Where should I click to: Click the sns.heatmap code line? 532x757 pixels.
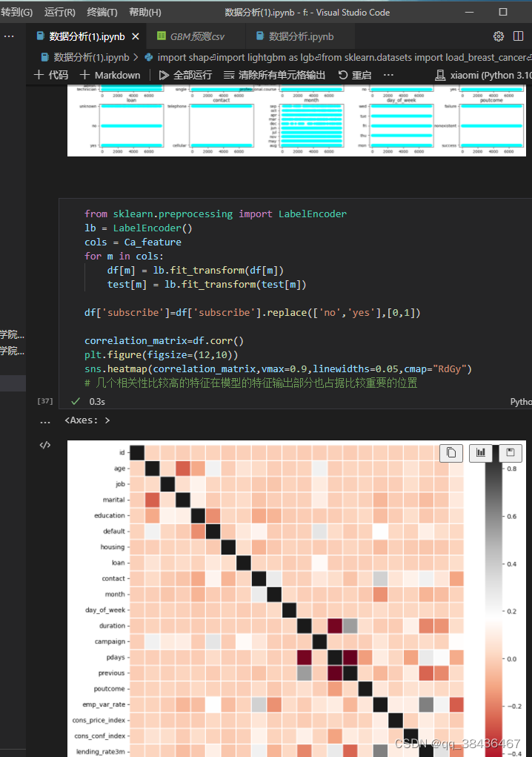[279, 368]
